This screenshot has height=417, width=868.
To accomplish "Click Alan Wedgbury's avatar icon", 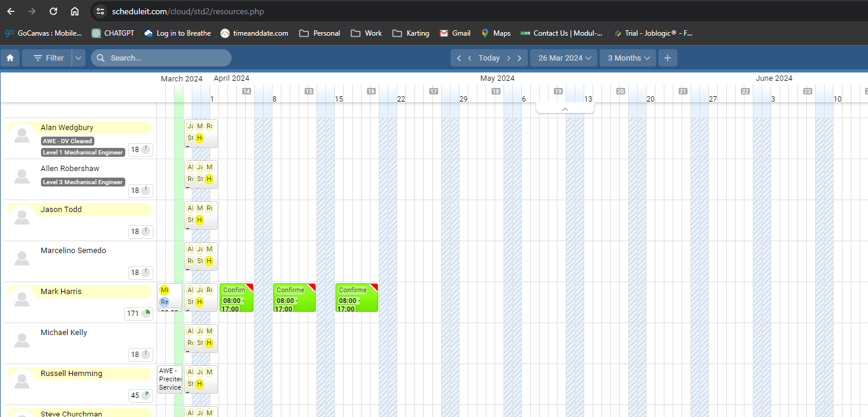I will [x=22, y=135].
